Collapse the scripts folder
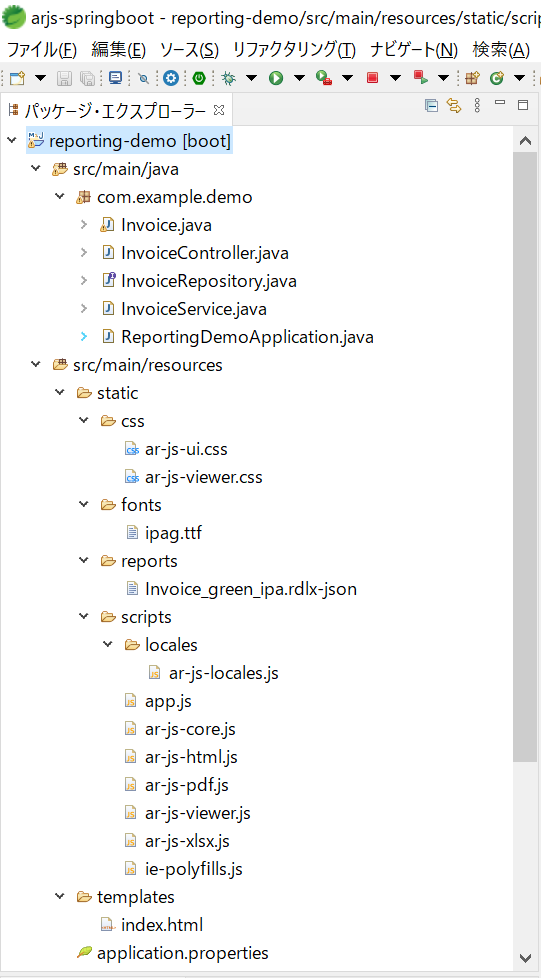 [x=84, y=617]
